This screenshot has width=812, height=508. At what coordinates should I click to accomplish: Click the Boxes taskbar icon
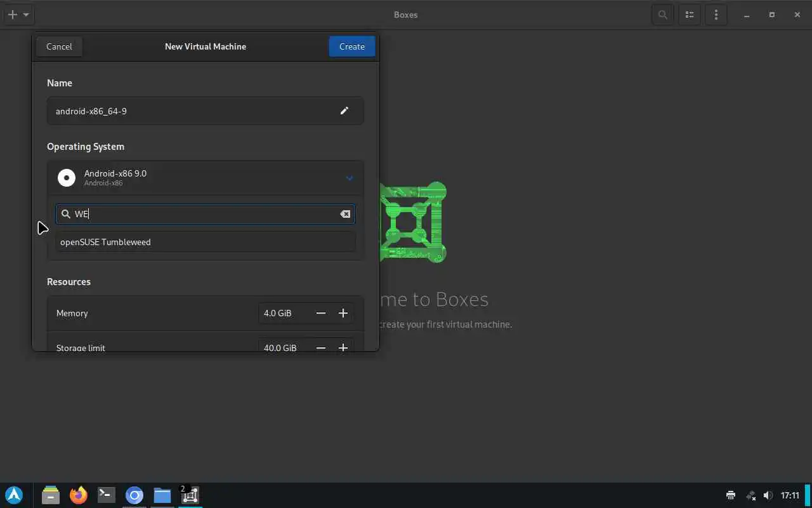click(190, 495)
